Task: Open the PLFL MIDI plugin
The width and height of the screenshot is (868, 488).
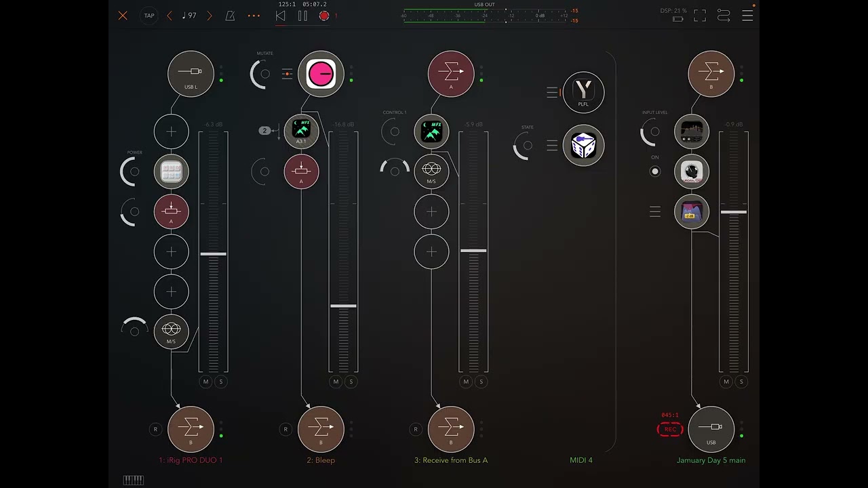Action: pyautogui.click(x=583, y=92)
